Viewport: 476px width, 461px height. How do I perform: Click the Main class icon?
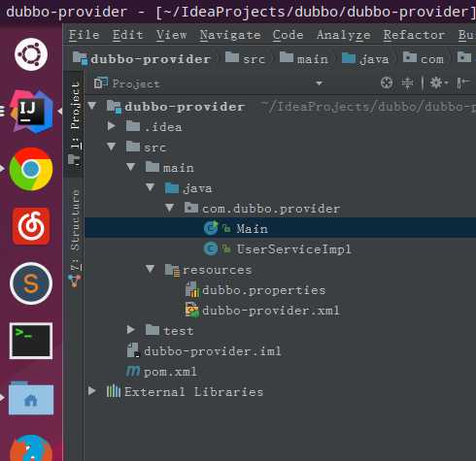click(x=211, y=228)
